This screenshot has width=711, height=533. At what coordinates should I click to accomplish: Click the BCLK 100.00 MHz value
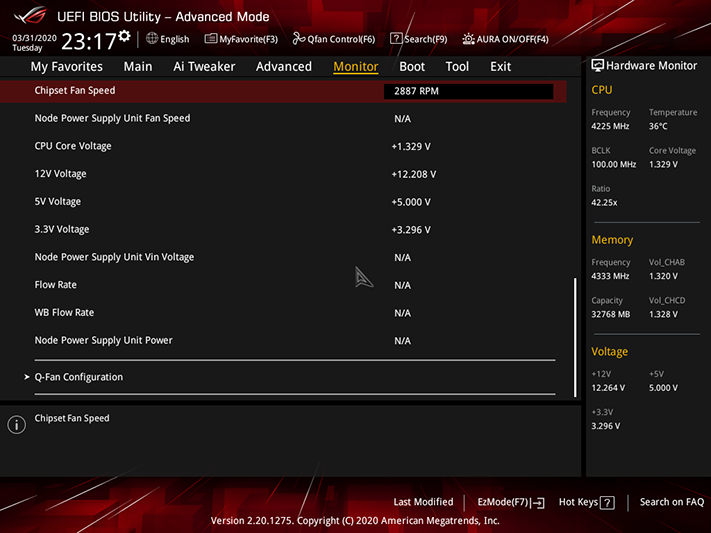pos(614,164)
